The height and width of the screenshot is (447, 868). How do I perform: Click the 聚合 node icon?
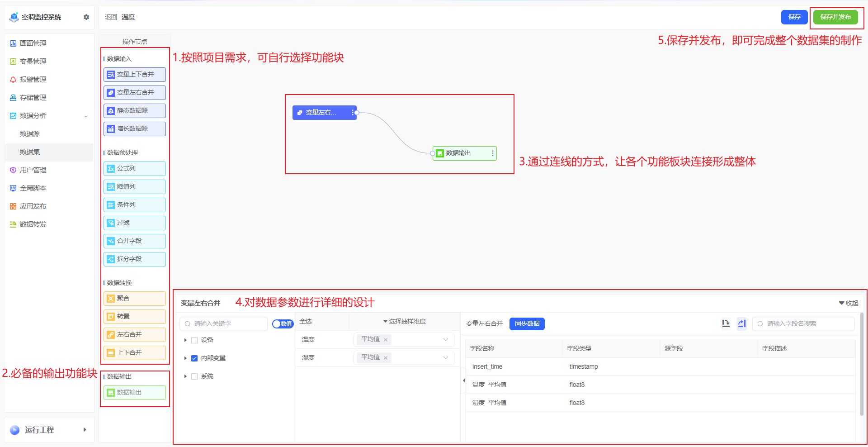click(x=111, y=299)
